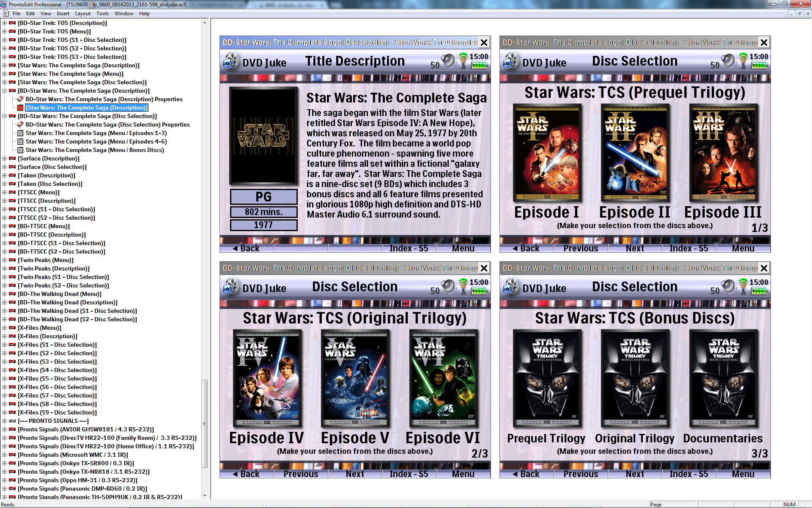Select the Episode I Phantom Menace cover

click(x=547, y=152)
